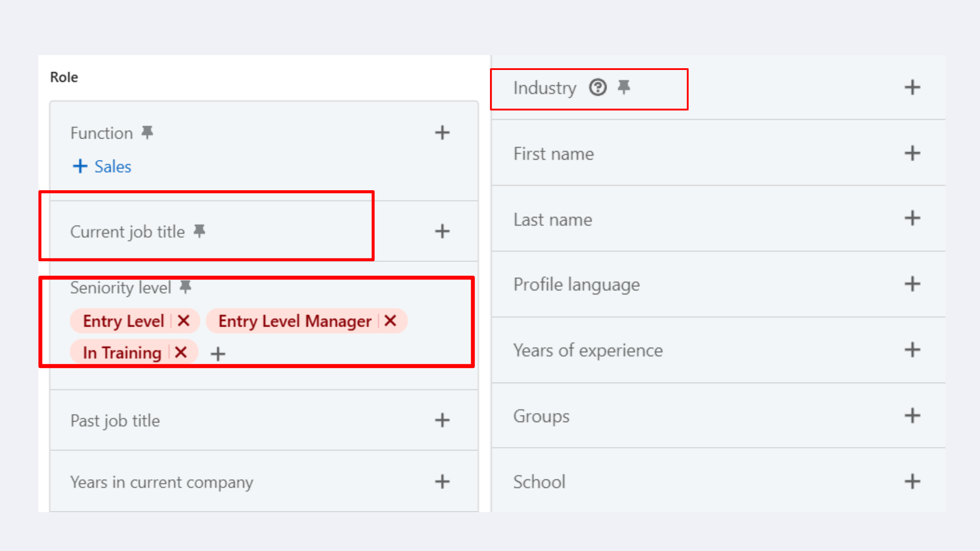This screenshot has width=980, height=551.
Task: Unpin the Current job title filter
Action: (x=199, y=231)
